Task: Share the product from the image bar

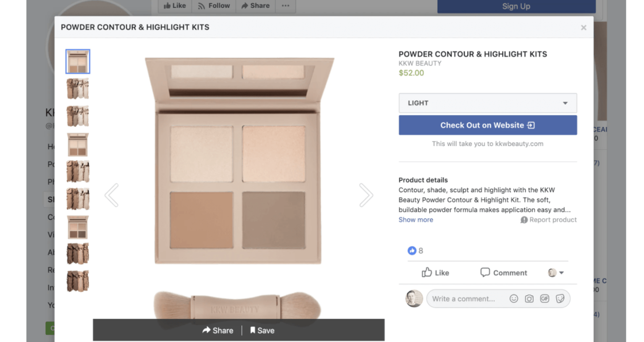Action: click(218, 330)
